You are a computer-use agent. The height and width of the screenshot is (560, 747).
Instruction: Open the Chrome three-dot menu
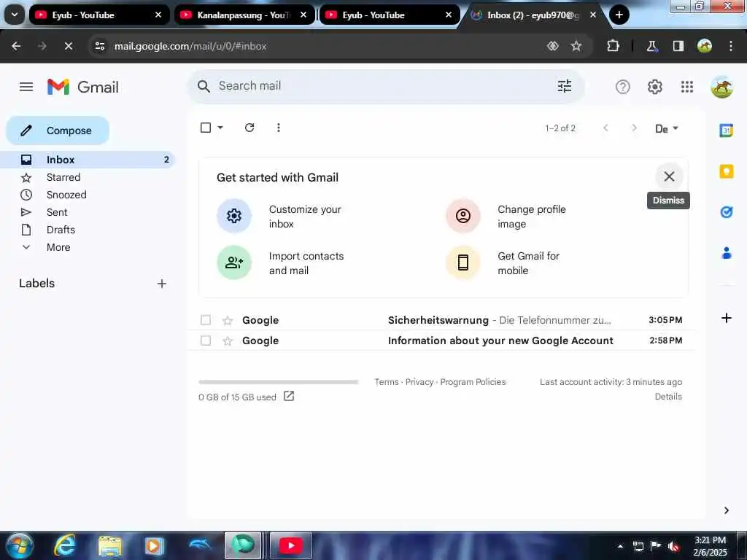[731, 46]
